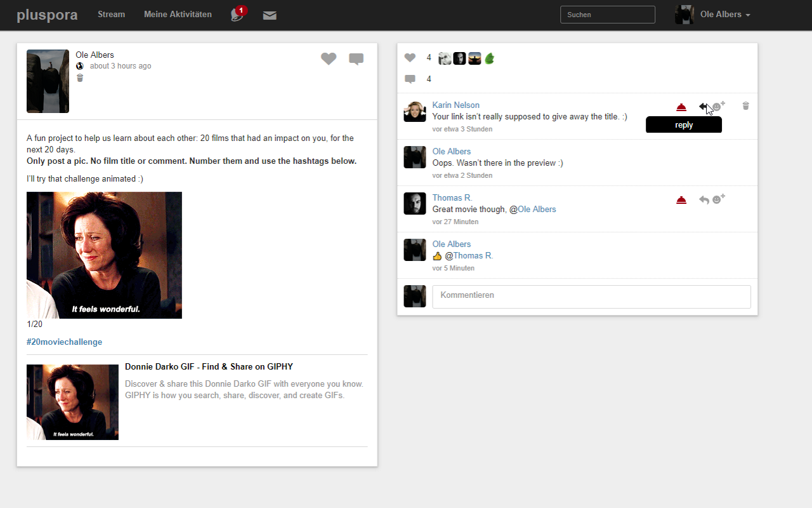
Task: Click the second liker's dark avatar
Action: 459,58
